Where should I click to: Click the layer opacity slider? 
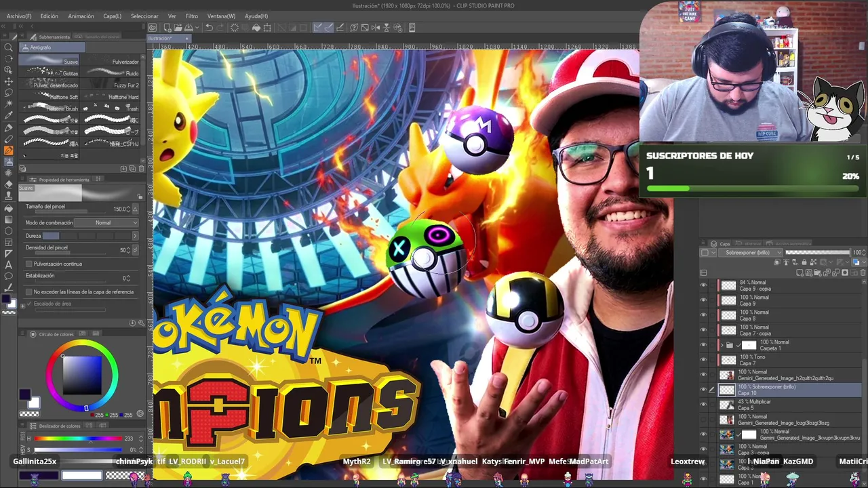[x=818, y=253]
